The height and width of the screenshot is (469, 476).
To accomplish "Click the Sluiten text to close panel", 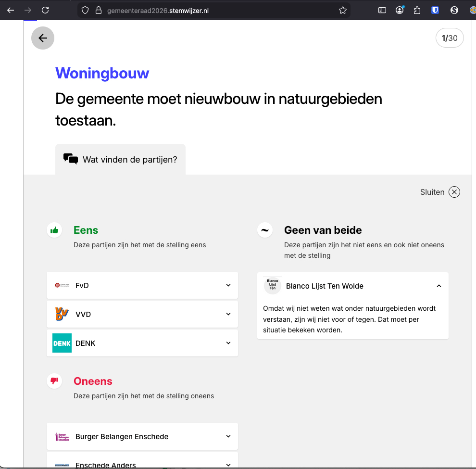I will coord(432,192).
